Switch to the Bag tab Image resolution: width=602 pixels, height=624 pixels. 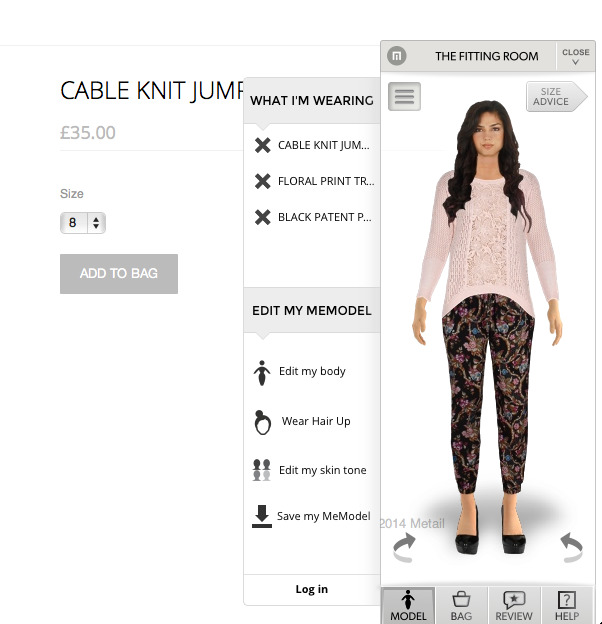coord(461,606)
